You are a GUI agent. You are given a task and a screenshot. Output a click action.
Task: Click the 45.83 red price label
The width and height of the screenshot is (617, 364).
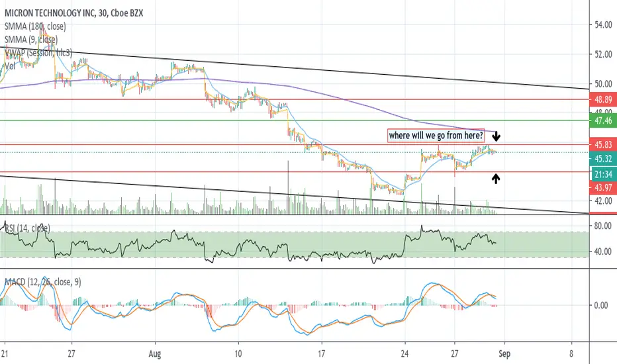[x=603, y=145]
